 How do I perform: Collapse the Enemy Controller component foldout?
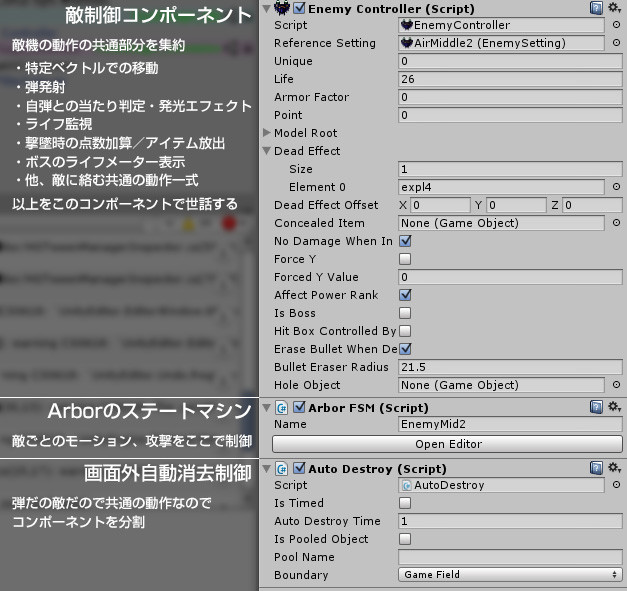click(x=267, y=8)
